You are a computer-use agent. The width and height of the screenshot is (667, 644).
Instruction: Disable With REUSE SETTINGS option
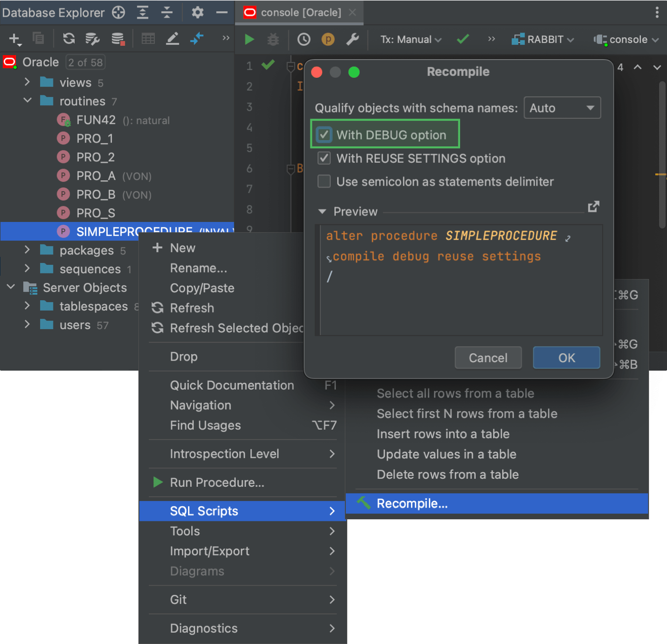324,158
